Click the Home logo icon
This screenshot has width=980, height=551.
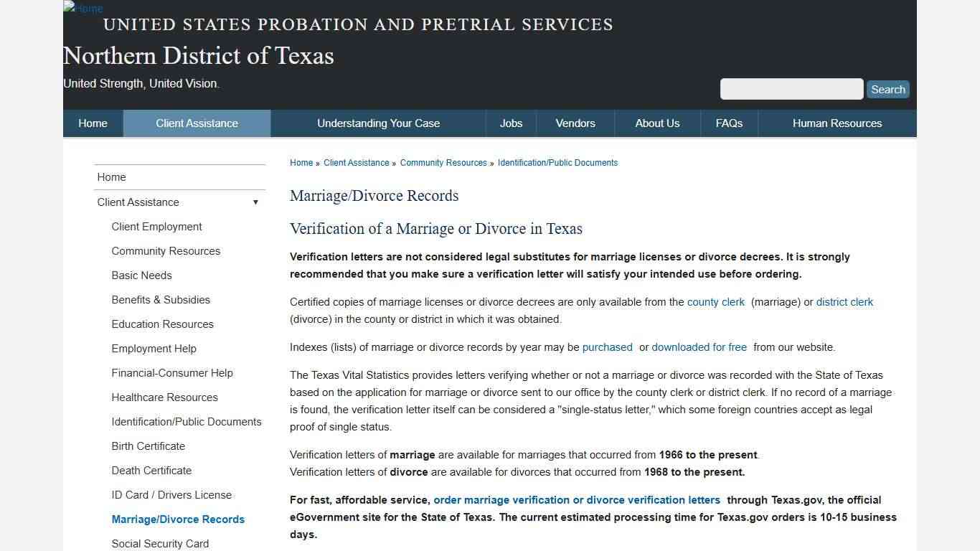(x=82, y=9)
